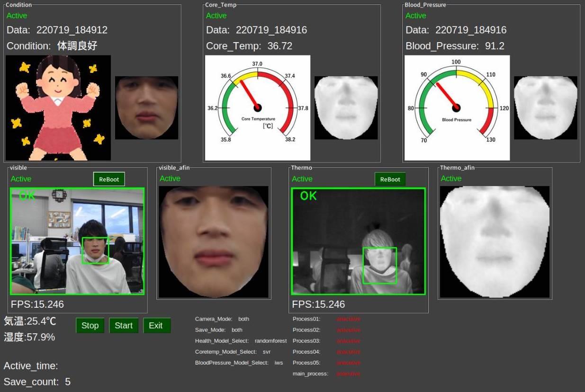Click the Stop button
Image resolution: width=585 pixels, height=392 pixels.
pos(90,325)
